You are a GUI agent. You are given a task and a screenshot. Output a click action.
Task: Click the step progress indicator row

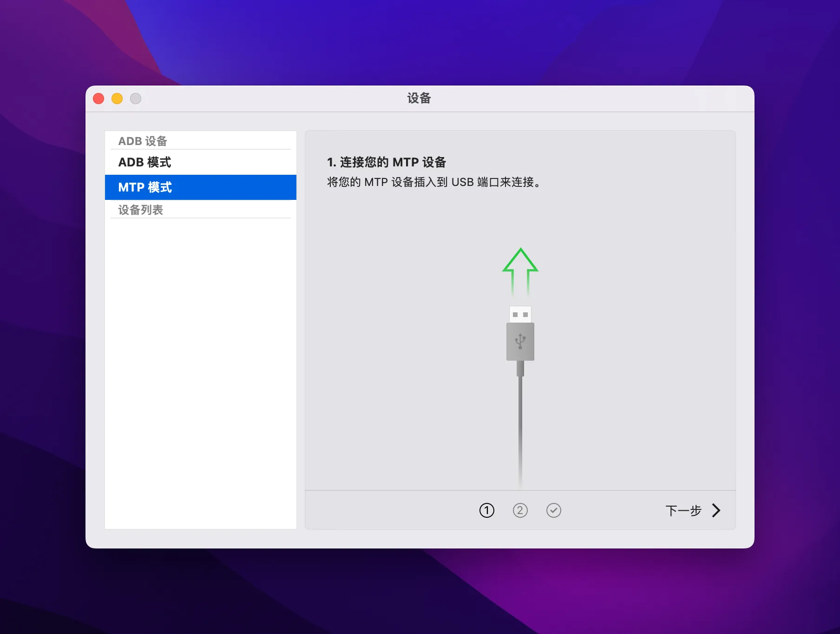coord(520,510)
